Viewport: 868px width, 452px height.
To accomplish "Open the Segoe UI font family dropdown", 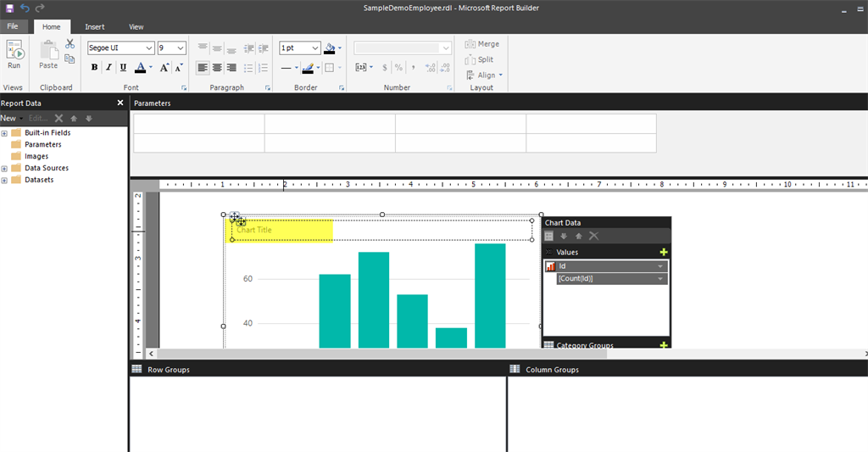I will [148, 48].
